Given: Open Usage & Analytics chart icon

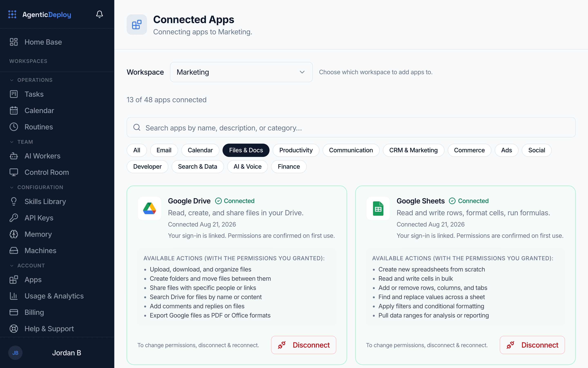Looking at the screenshot, I should click(14, 296).
